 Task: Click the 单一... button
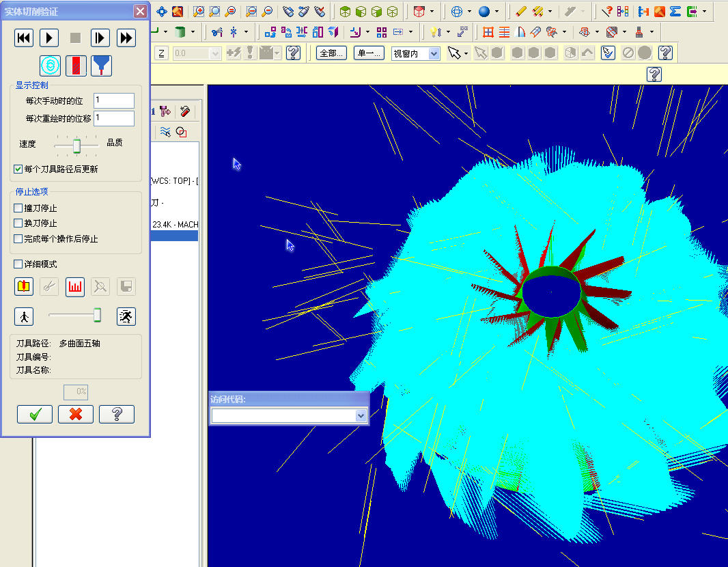369,53
